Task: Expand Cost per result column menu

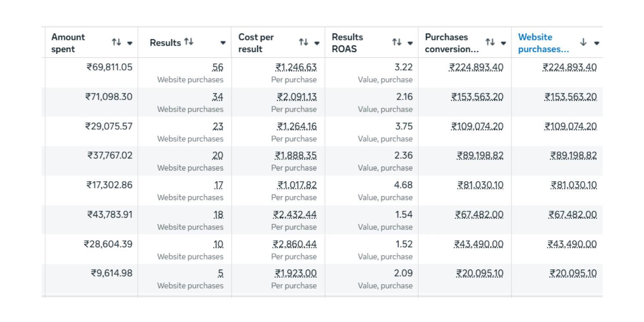Action: pos(317,43)
